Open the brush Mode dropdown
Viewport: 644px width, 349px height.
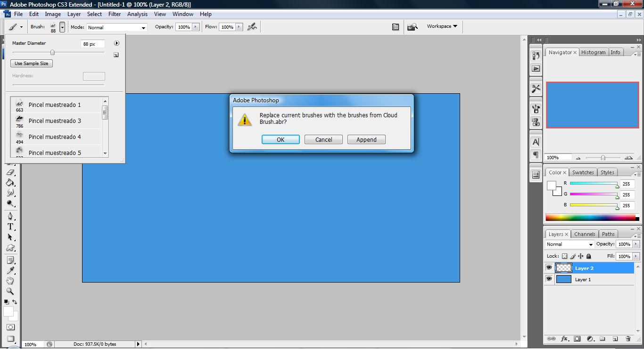click(x=116, y=27)
